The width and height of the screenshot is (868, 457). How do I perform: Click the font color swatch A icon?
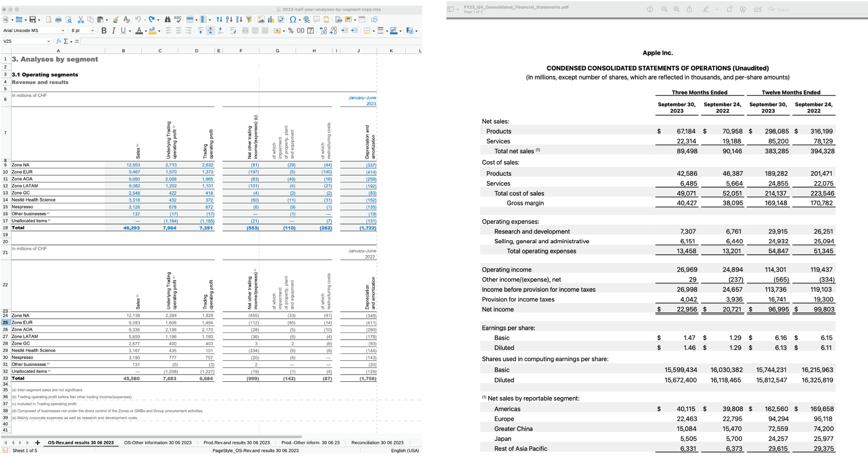coord(139,30)
